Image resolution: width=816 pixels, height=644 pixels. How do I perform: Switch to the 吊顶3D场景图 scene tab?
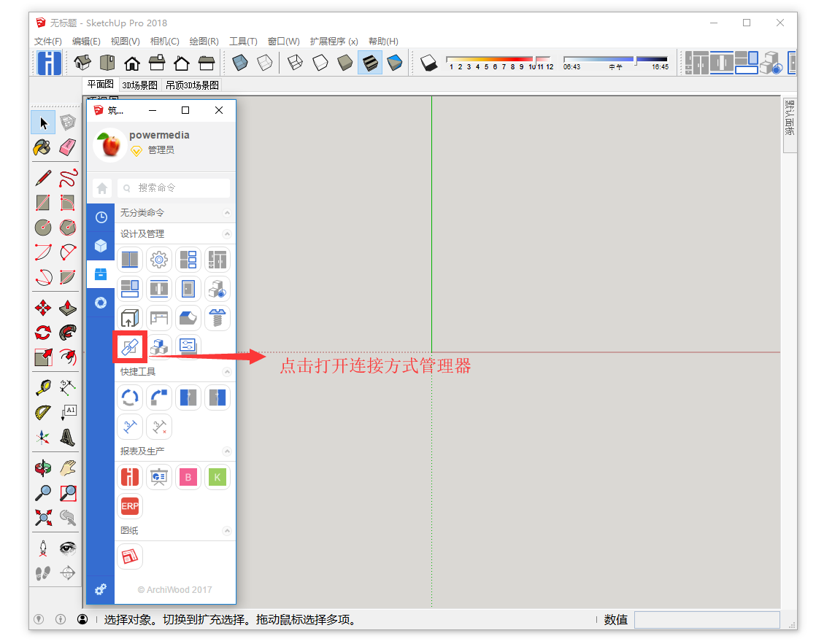point(192,85)
